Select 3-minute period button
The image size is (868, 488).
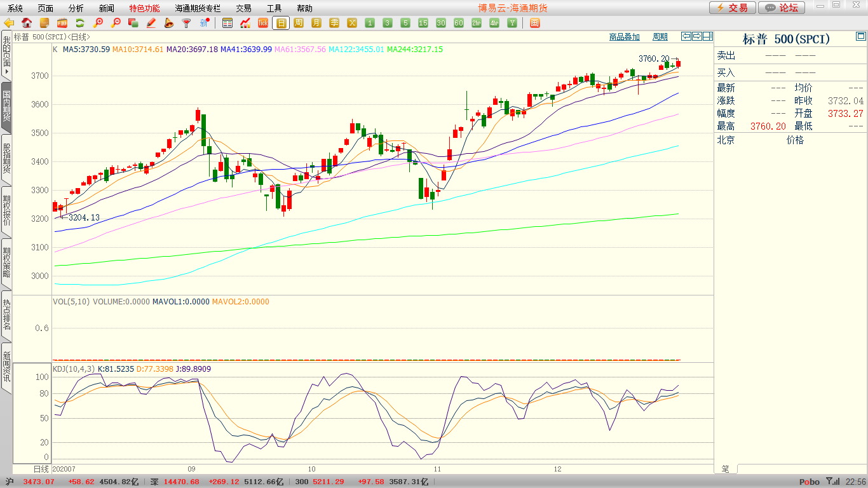(x=388, y=23)
